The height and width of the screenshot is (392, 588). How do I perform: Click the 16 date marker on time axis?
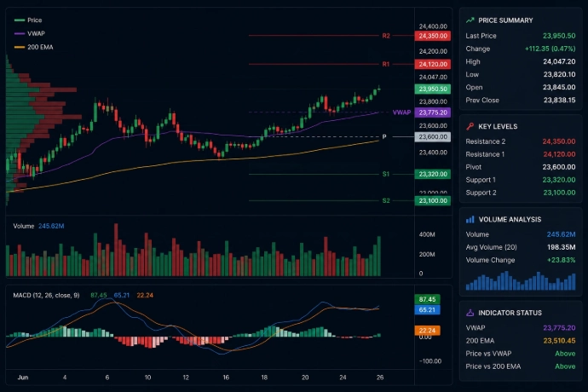coord(226,378)
